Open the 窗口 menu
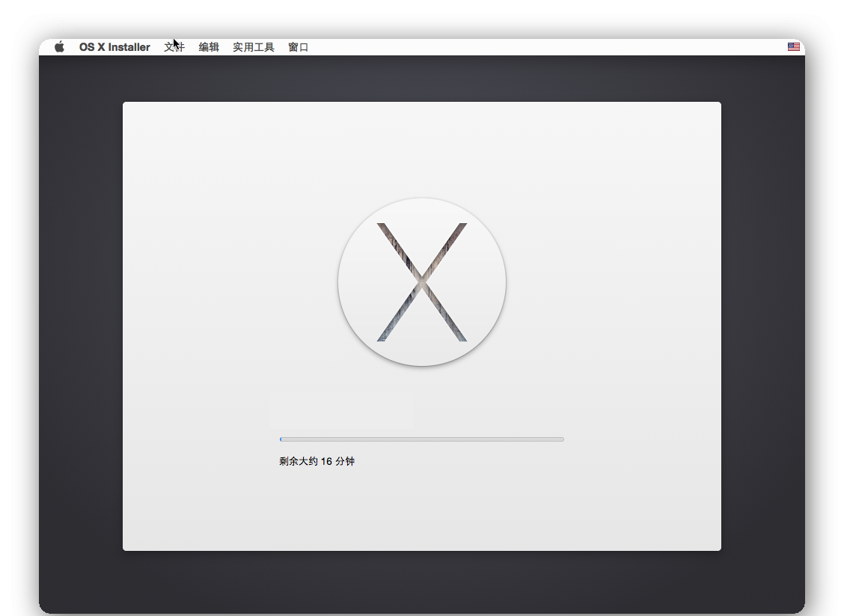 pos(299,47)
